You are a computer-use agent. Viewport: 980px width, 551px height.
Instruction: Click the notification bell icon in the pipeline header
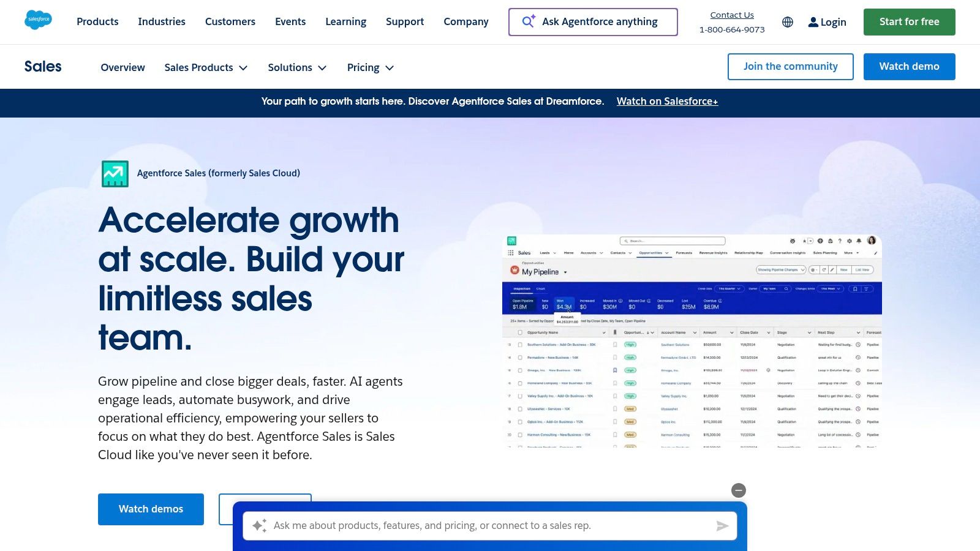click(x=858, y=241)
